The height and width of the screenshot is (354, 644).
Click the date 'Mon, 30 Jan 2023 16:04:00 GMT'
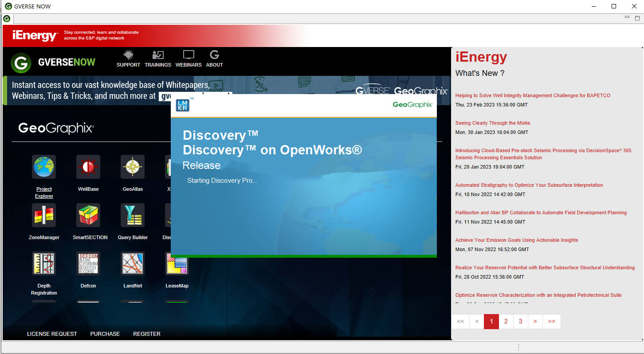492,132
